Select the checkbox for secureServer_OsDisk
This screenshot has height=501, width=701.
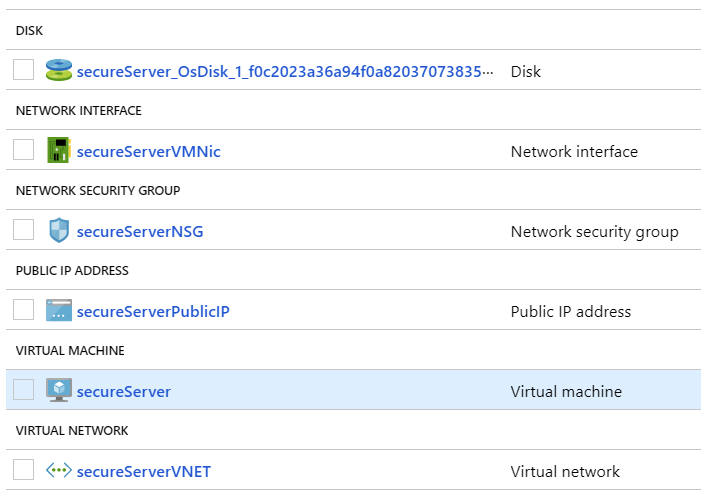(x=23, y=70)
